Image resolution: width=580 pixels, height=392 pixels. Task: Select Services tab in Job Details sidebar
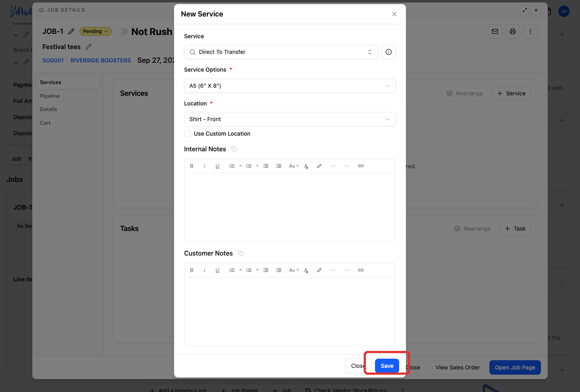(68, 83)
